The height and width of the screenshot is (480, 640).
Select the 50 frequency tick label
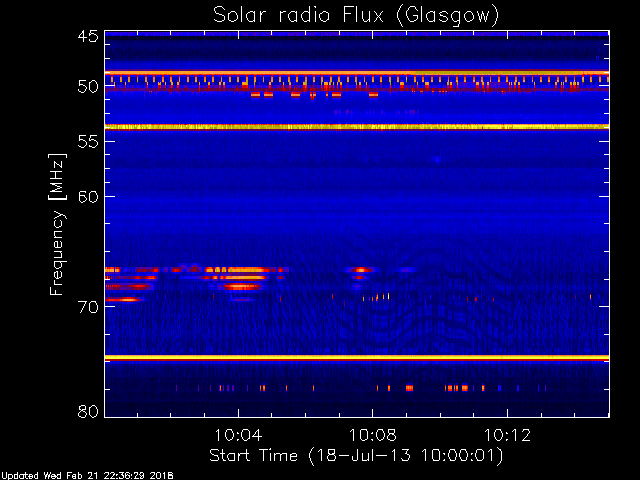(88, 87)
